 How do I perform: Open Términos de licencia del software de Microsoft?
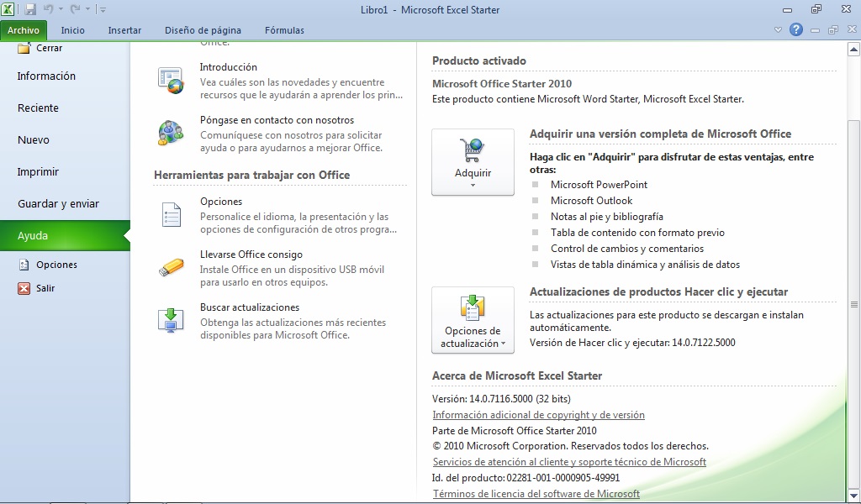pyautogui.click(x=536, y=493)
